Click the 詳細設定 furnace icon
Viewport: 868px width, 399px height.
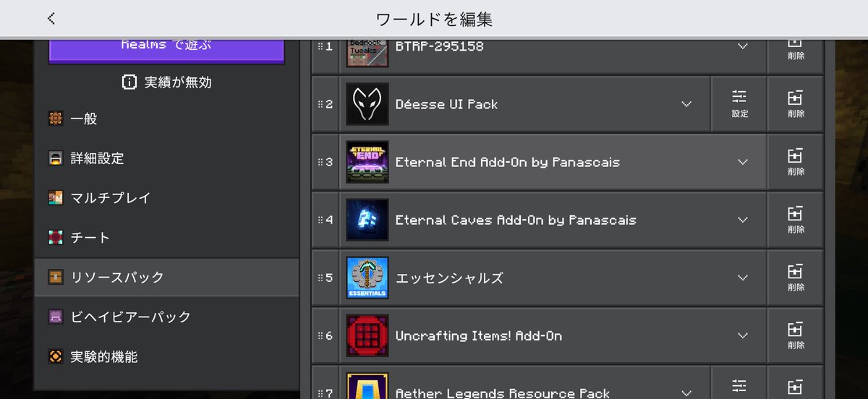tap(56, 158)
